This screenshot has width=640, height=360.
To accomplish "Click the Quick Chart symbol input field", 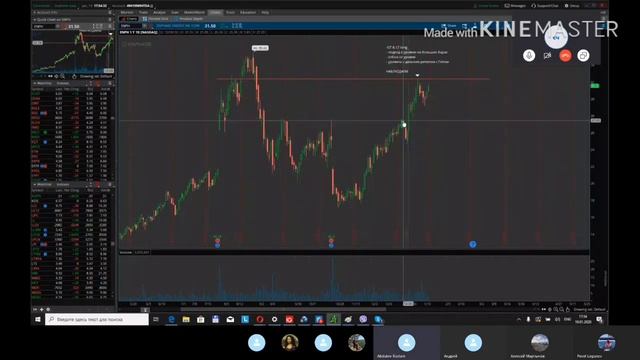I will pyautogui.click(x=44, y=26).
